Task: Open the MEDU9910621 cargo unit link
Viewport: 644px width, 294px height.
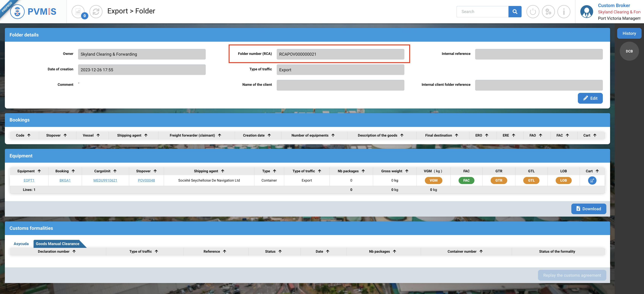Action: tap(105, 180)
